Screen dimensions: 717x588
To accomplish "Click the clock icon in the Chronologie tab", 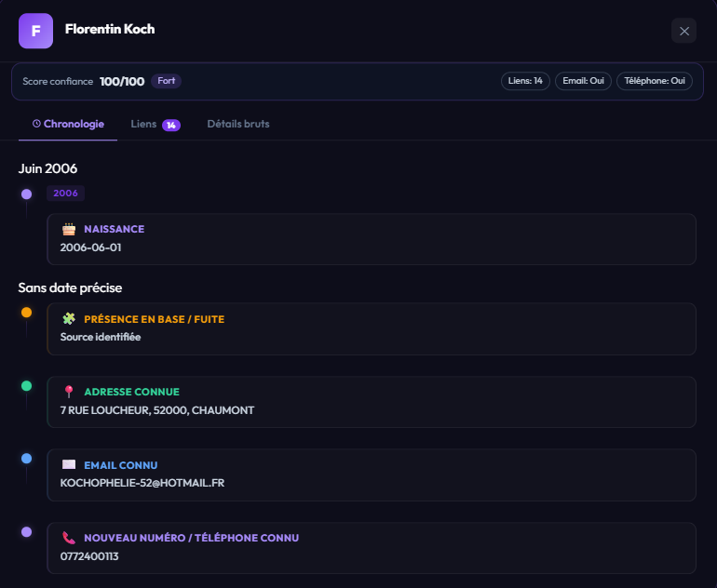I will [36, 124].
